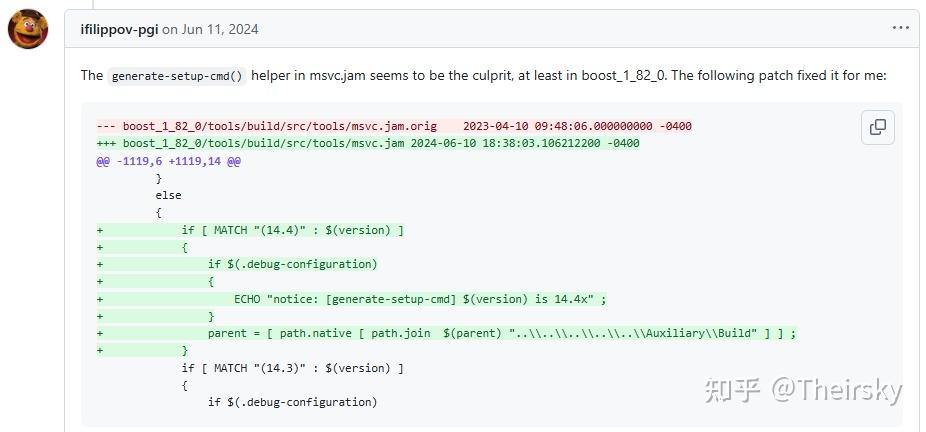Click the last unchanged "if $(.debug-configuration)" line
This screenshot has width=926, height=432.
click(292, 402)
